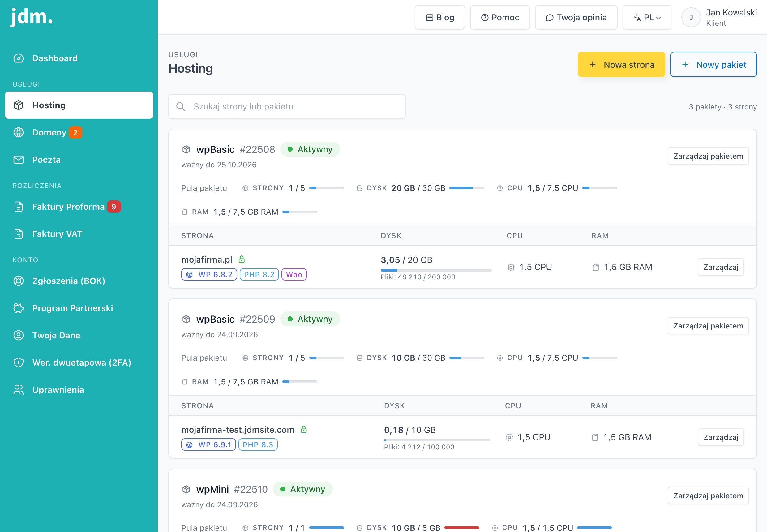Image resolution: width=767 pixels, height=532 pixels.
Task: Click the Aktywny status of wpBasic #22509
Action: click(310, 319)
